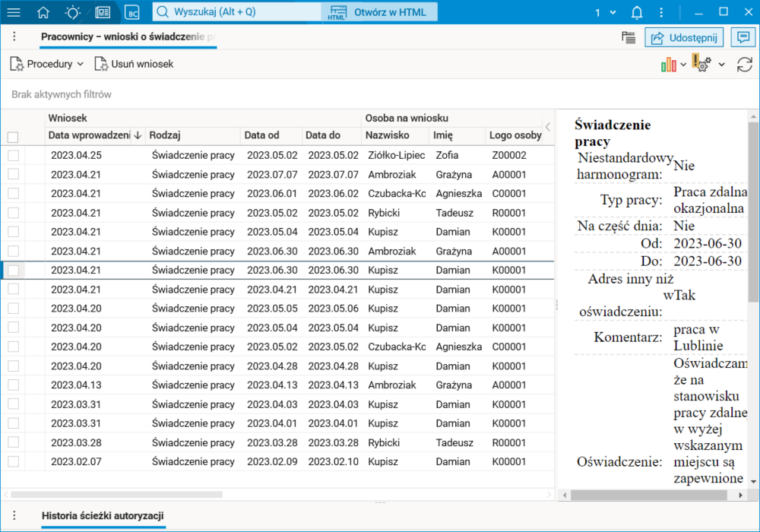Open the navigation hamburger menu

coord(14,12)
